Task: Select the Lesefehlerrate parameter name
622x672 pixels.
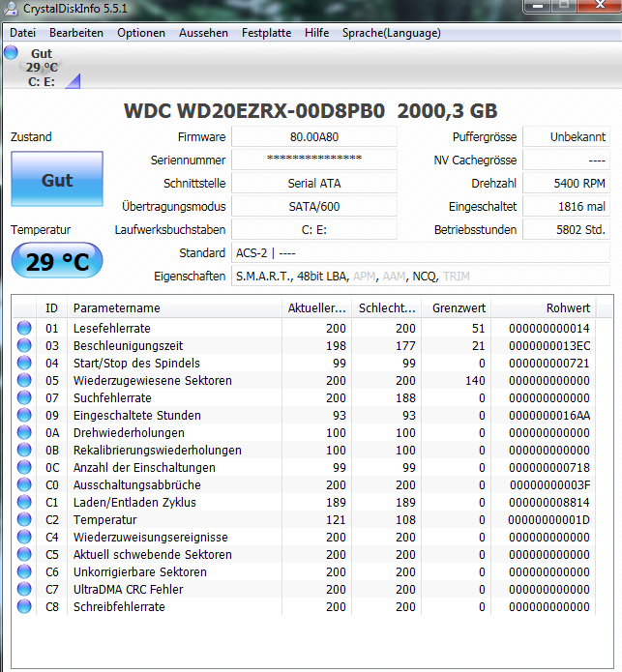Action: click(x=112, y=329)
